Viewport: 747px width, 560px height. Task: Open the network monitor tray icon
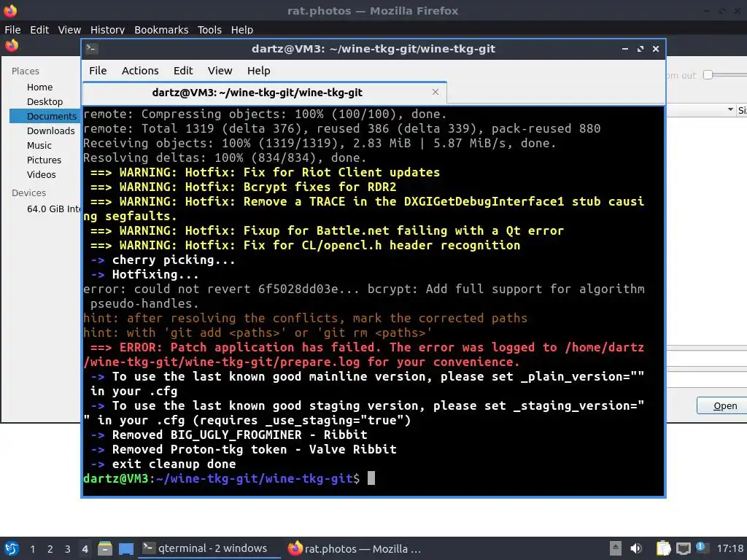[684, 548]
